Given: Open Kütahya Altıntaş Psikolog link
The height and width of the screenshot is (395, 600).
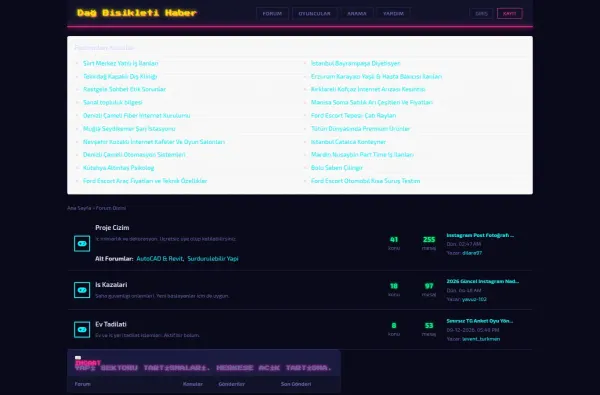Looking at the screenshot, I should (119, 168).
